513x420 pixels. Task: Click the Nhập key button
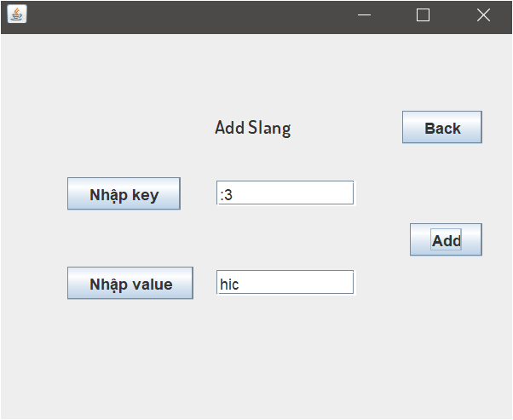click(124, 194)
